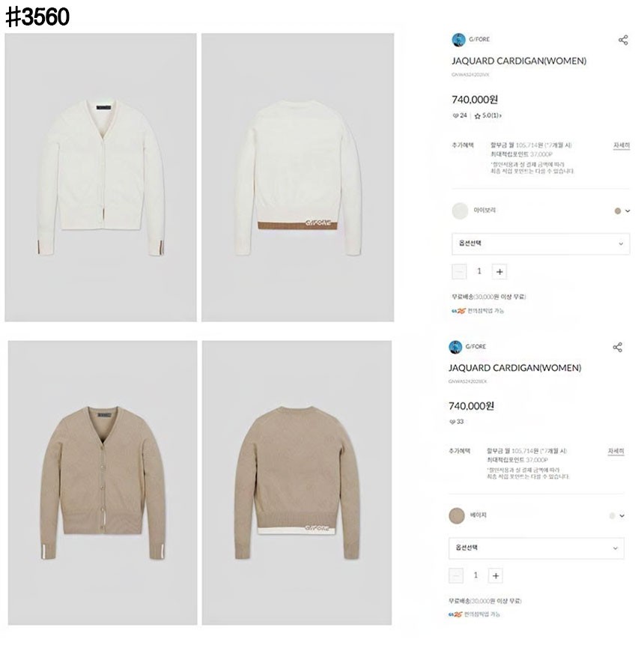Increase quantity for beige cardigan
The height and width of the screenshot is (657, 644).
pos(496,576)
